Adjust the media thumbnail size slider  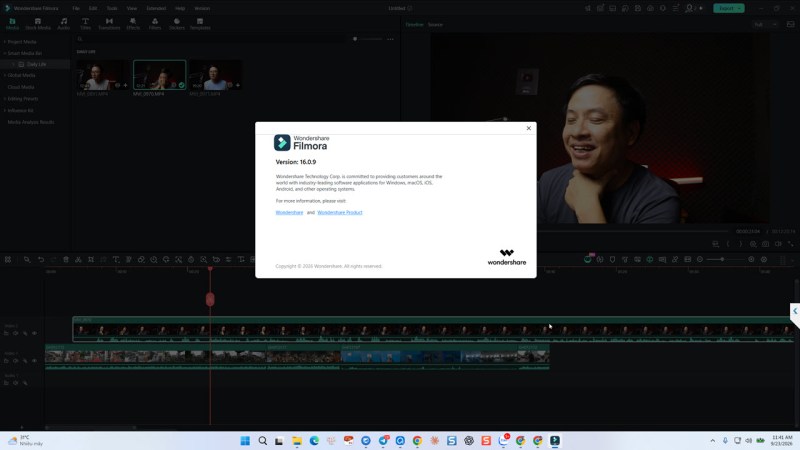tap(367, 39)
